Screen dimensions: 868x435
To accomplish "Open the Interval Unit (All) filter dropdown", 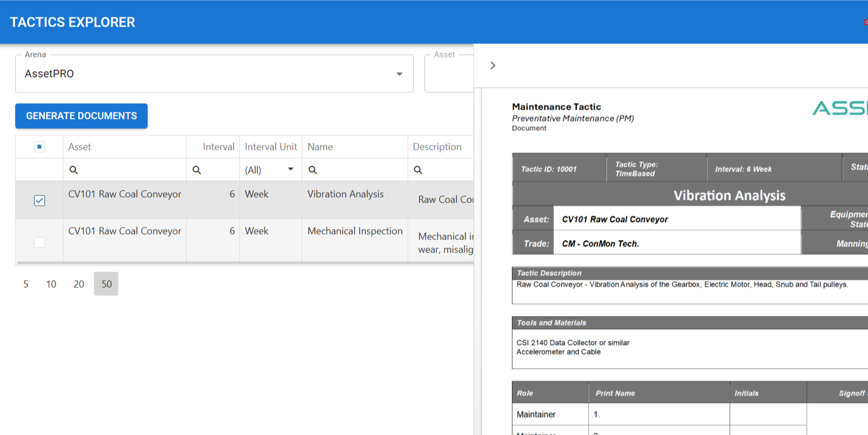I will click(x=270, y=170).
